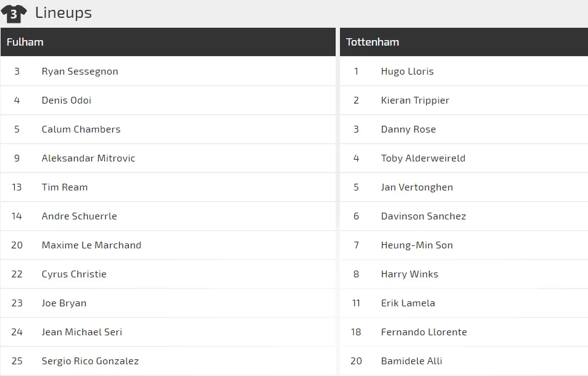Open Jean Michael Seri's entry

pyautogui.click(x=82, y=332)
